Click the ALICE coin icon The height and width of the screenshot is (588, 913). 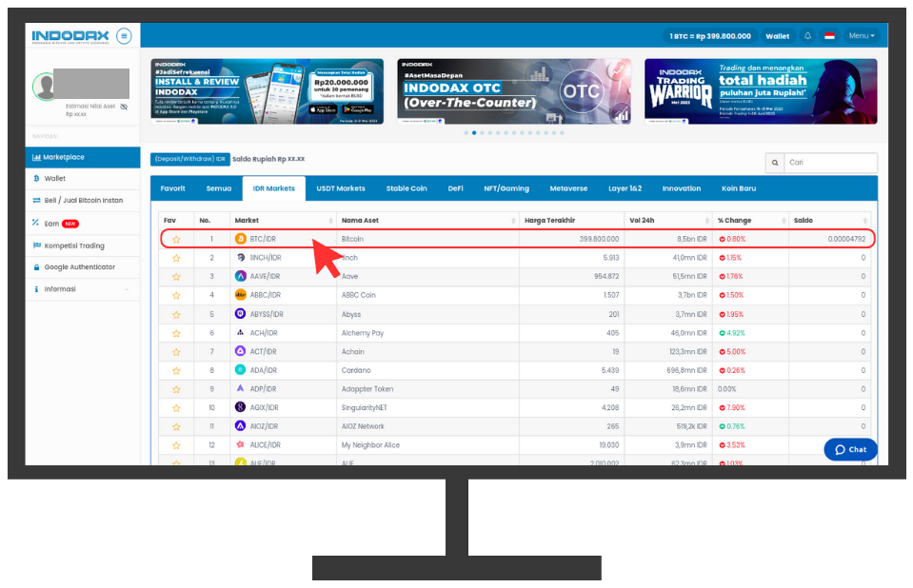[241, 444]
